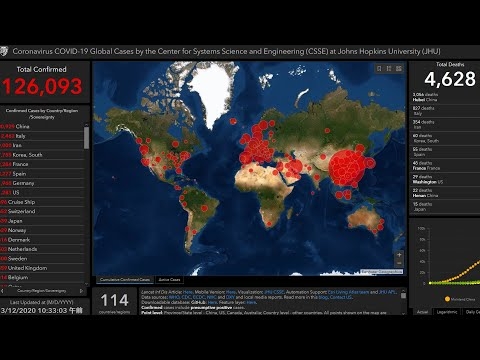Select the Actual chart tab

click(x=422, y=312)
